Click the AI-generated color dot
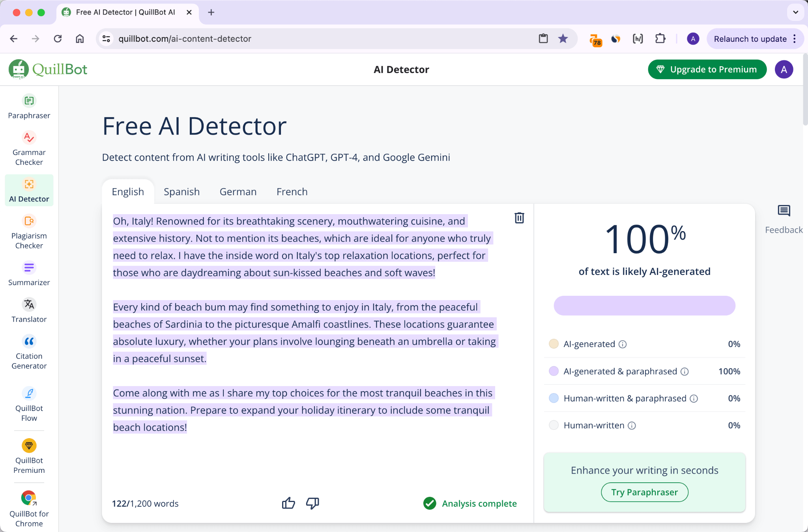The width and height of the screenshot is (808, 532). (554, 344)
